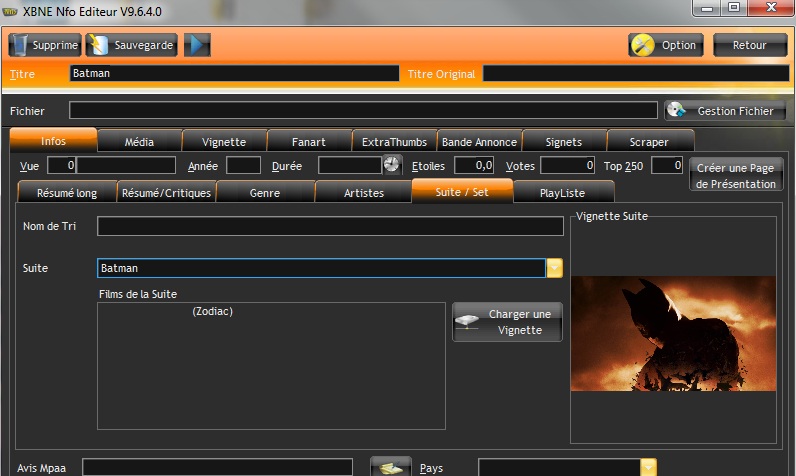
Task: Click Créer une Page de Présentation
Action: pos(736,175)
